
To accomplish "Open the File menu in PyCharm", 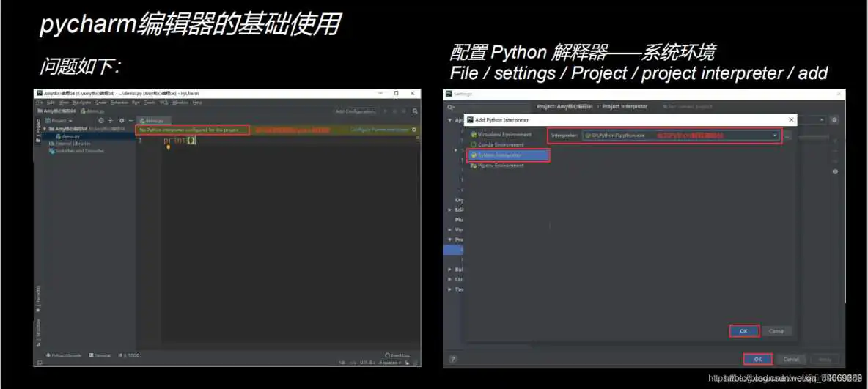I will click(40, 103).
